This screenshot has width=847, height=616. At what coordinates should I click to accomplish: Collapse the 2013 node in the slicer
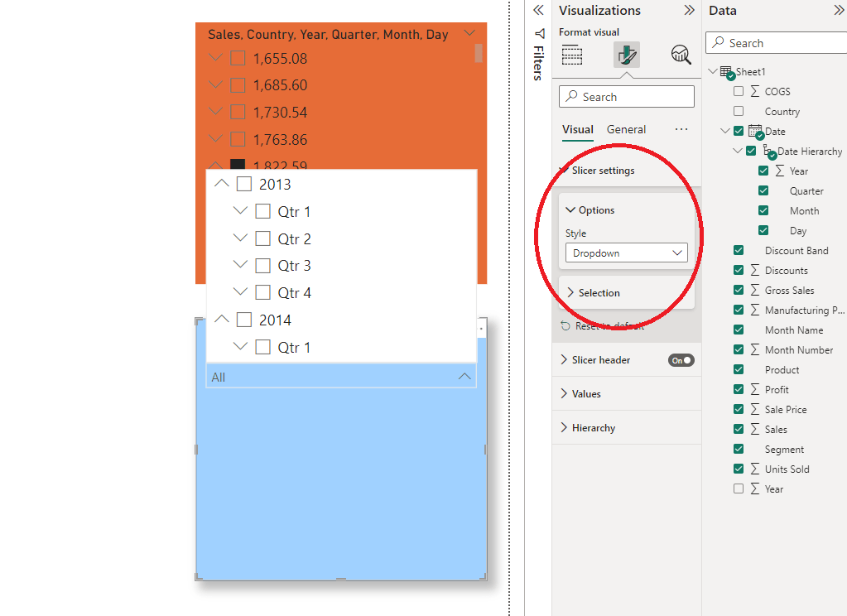(x=221, y=183)
